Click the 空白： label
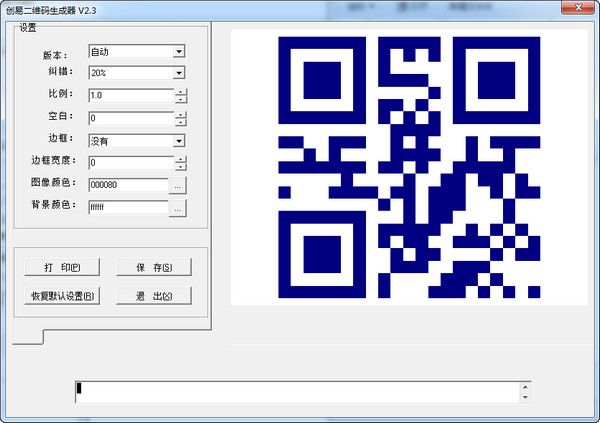 click(x=60, y=116)
